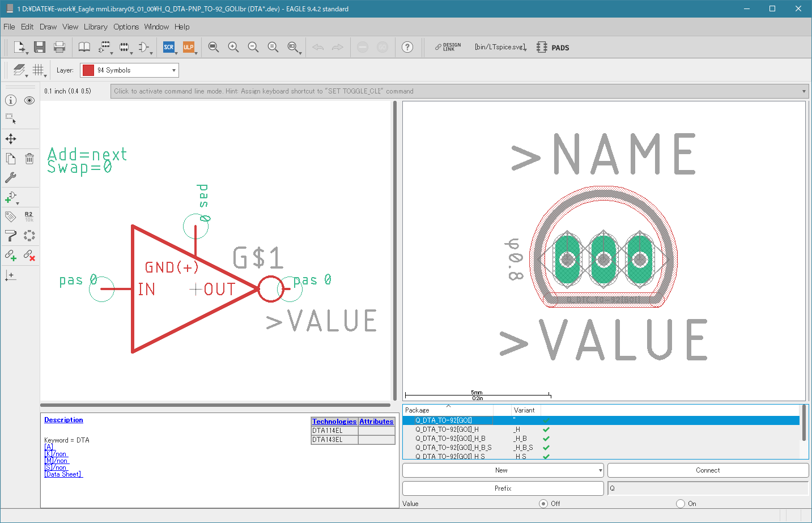The image size is (812, 523).
Task: Select the Value Off radio button
Action: point(543,503)
